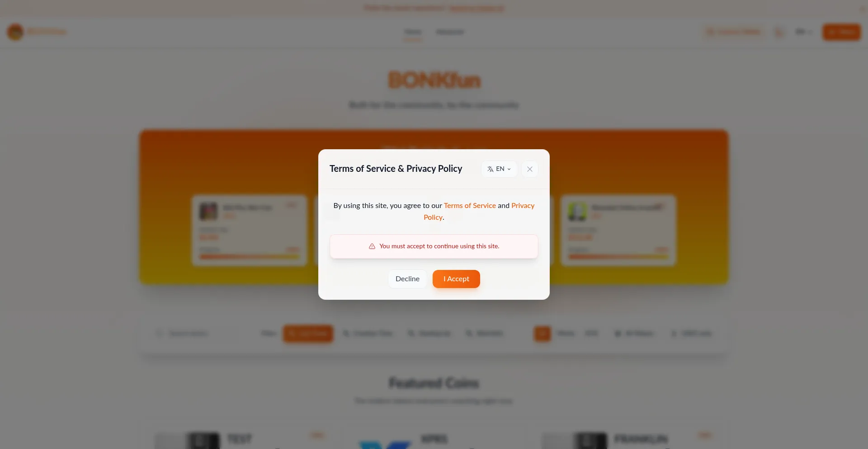Screen dimensions: 868x449
Task: Expand the header language dropdown
Action: pyautogui.click(x=804, y=32)
